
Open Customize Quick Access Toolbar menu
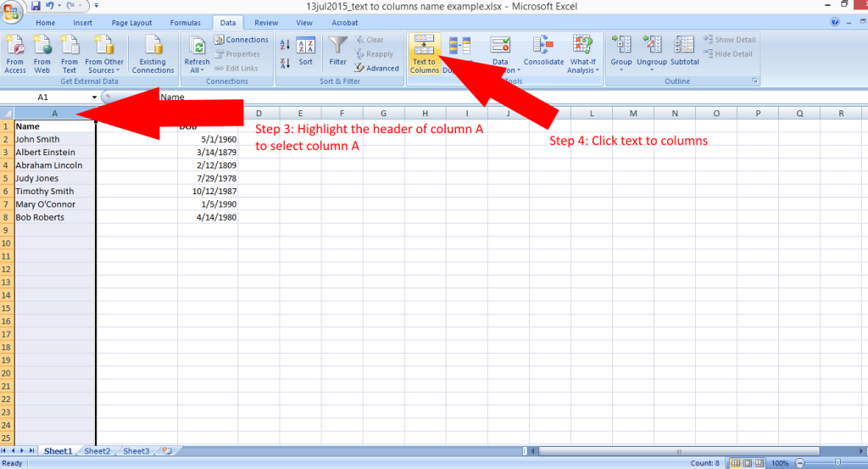[x=97, y=6]
